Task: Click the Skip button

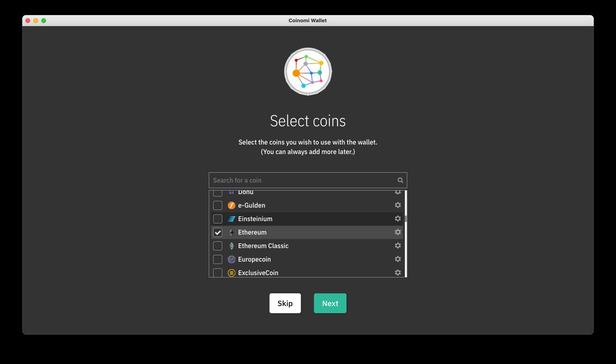Action: point(285,303)
